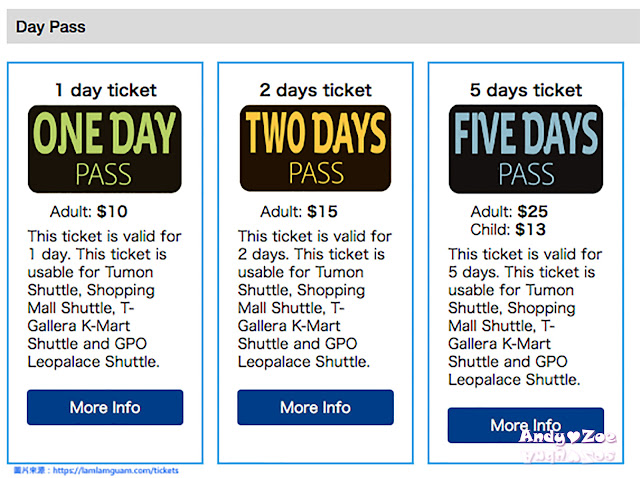Click the lamlamguam.com/tickets source link
This screenshot has height=478, width=640.
116,470
